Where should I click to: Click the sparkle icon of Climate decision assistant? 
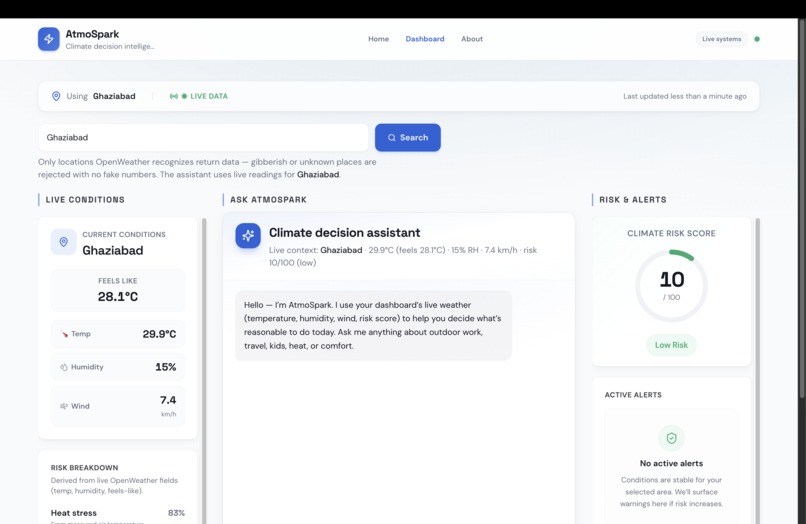coord(248,236)
